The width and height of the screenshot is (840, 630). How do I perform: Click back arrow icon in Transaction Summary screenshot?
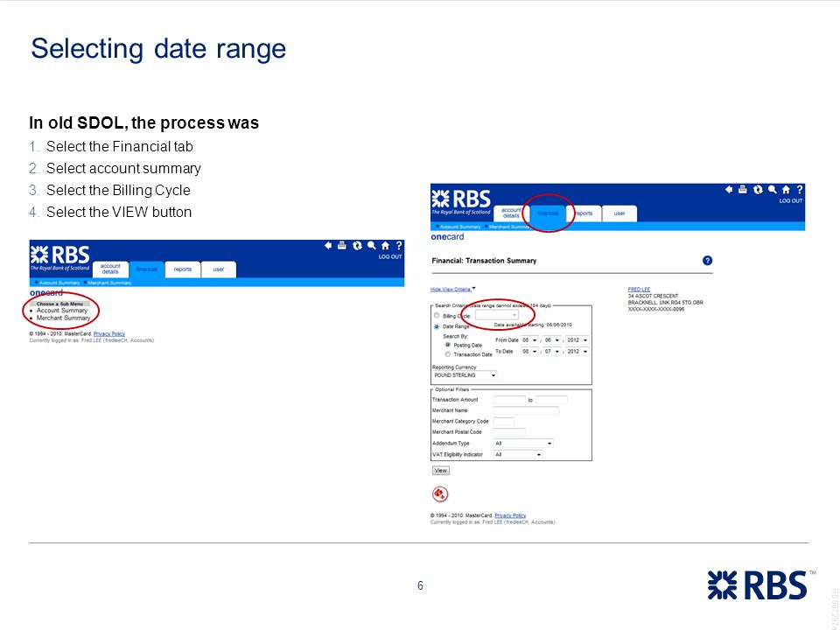click(729, 190)
